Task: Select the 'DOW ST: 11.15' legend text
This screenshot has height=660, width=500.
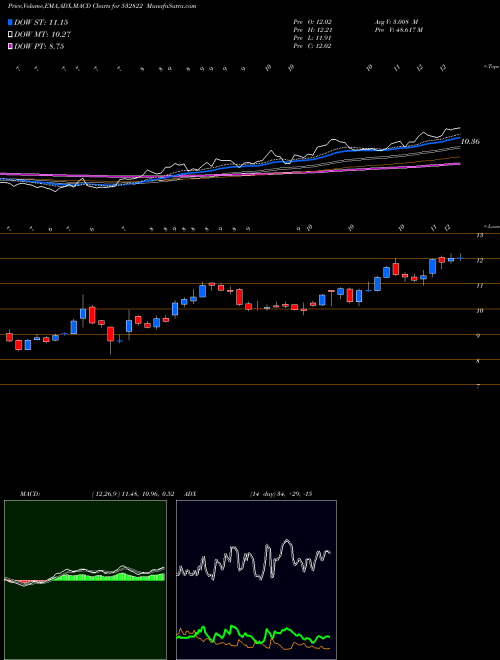Action: tap(41, 23)
